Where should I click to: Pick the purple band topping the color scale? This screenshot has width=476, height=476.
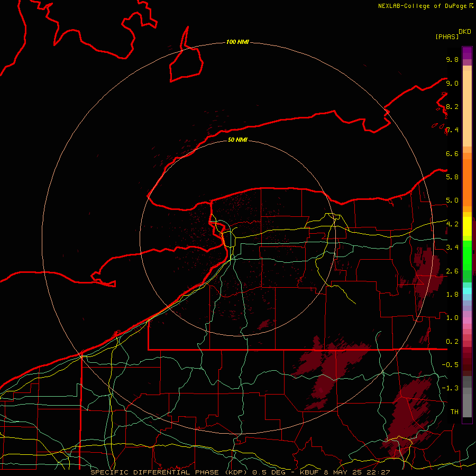(x=467, y=53)
